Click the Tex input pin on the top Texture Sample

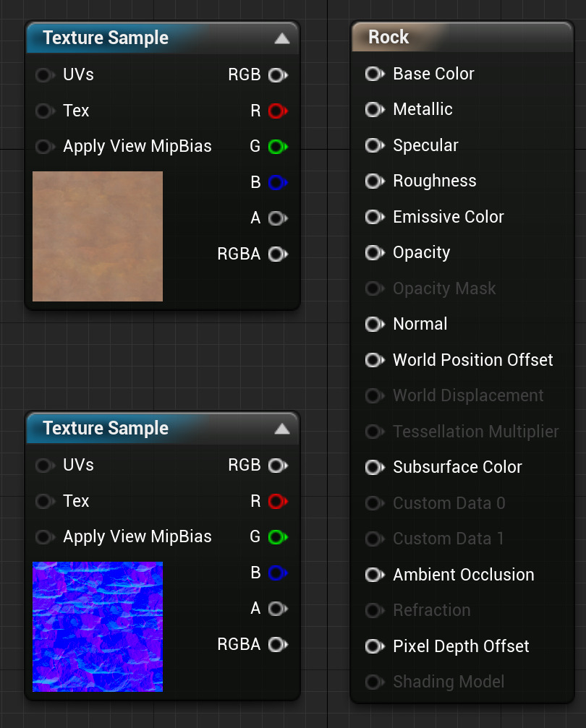tap(45, 110)
